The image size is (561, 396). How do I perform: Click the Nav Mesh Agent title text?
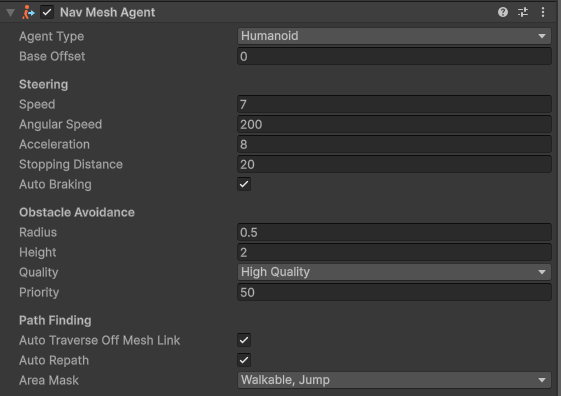click(x=107, y=13)
